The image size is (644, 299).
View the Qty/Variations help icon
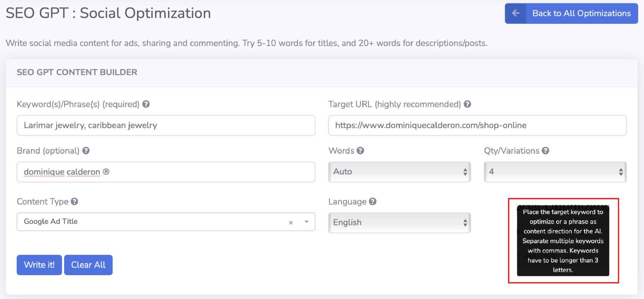(544, 151)
